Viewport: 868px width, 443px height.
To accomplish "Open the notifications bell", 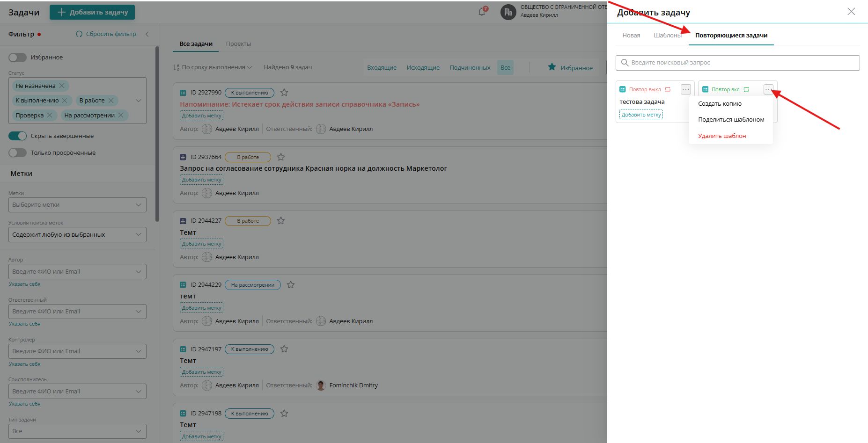I will pos(482,12).
